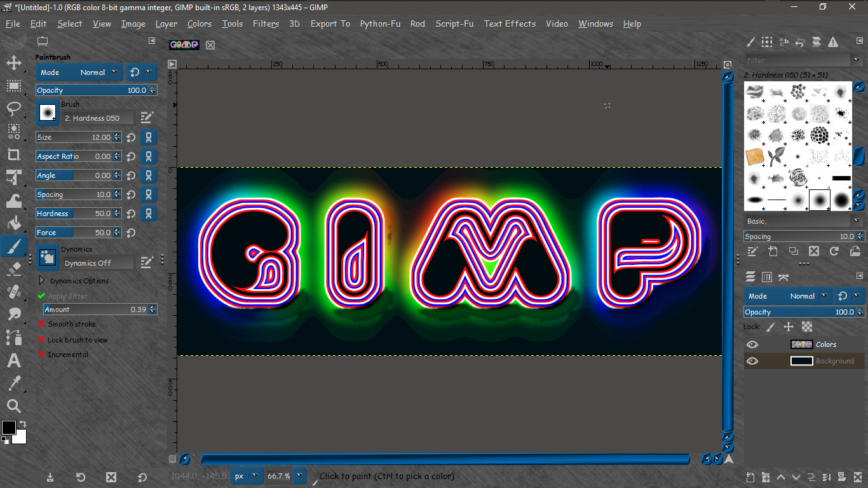This screenshot has height=488, width=868.
Task: Open the Text Effects menu
Action: (x=510, y=24)
